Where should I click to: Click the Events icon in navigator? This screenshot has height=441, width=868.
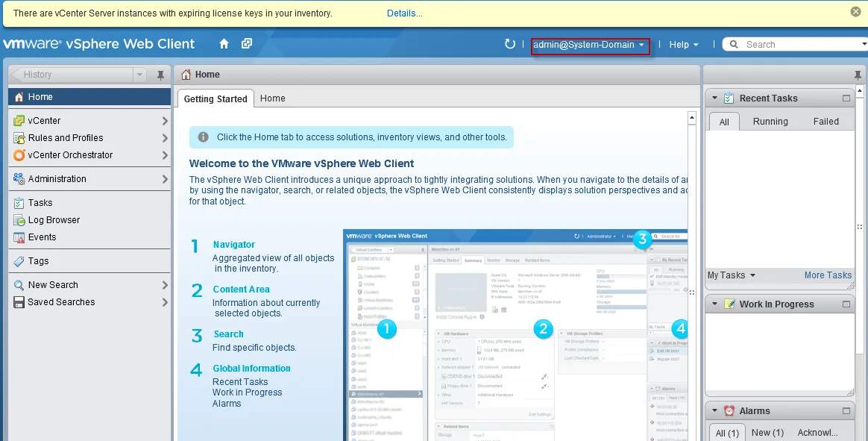point(19,237)
